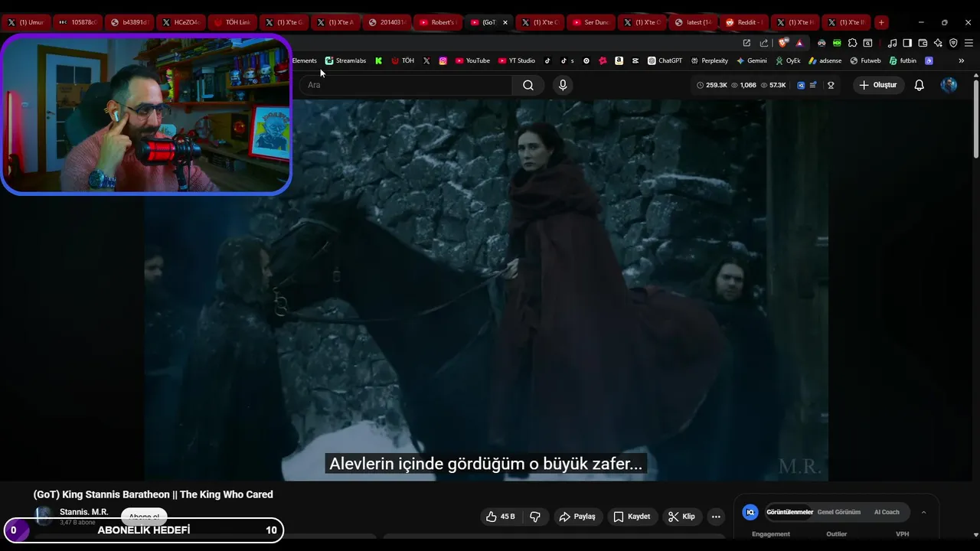The width and height of the screenshot is (980, 551).
Task: Open Brave Rewards triangle icon
Action: tap(799, 43)
